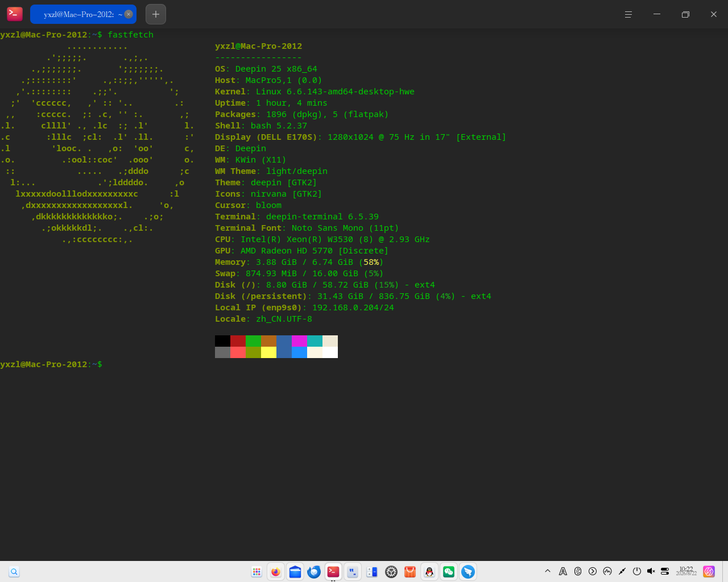Launch Firefox from the dock
Screen dimensions: 728x582
click(276, 572)
